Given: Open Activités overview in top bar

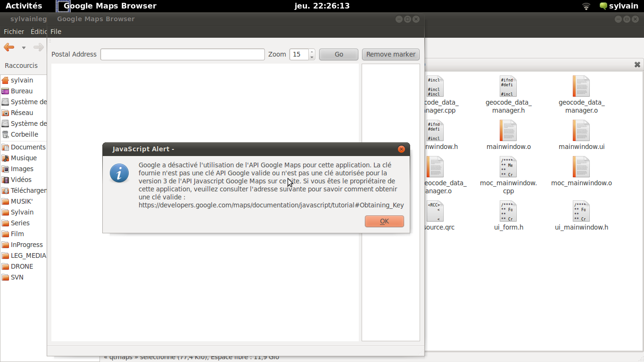Looking at the screenshot, I should [24, 6].
